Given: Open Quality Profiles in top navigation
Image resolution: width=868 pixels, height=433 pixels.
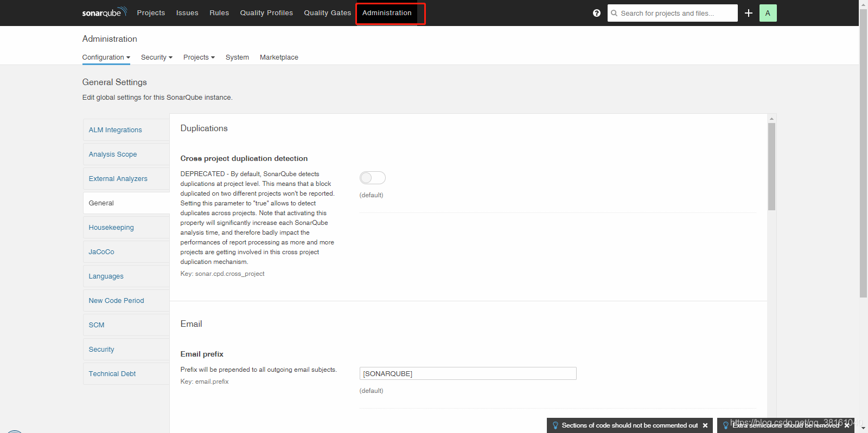Looking at the screenshot, I should click(266, 13).
